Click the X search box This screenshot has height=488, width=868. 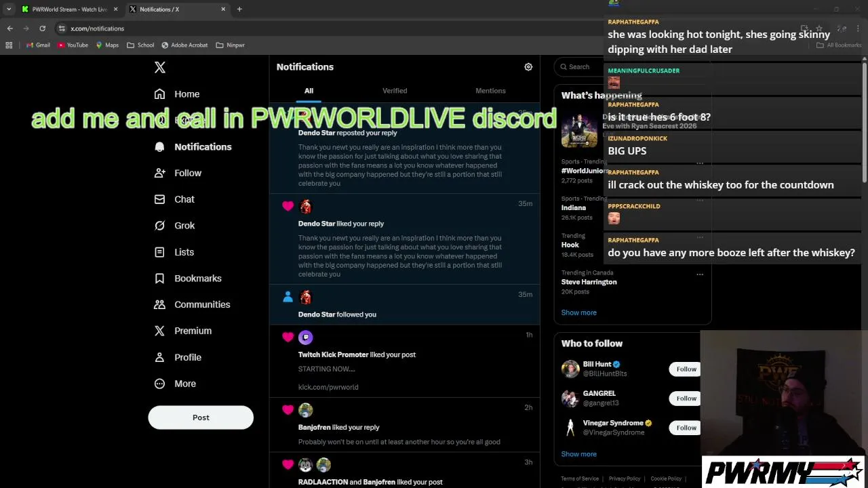coord(580,67)
